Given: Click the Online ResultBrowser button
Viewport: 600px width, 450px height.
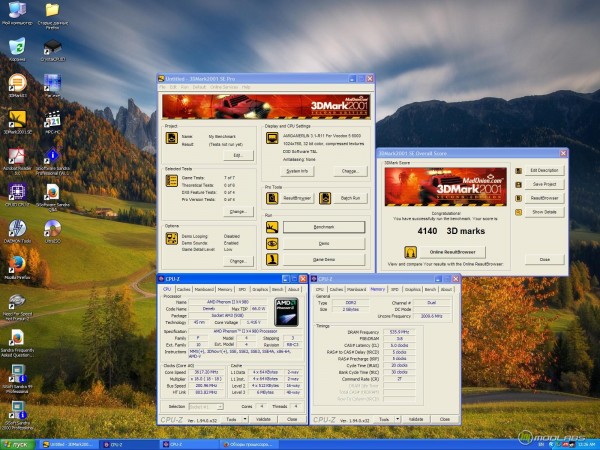Looking at the screenshot, I should tap(452, 252).
